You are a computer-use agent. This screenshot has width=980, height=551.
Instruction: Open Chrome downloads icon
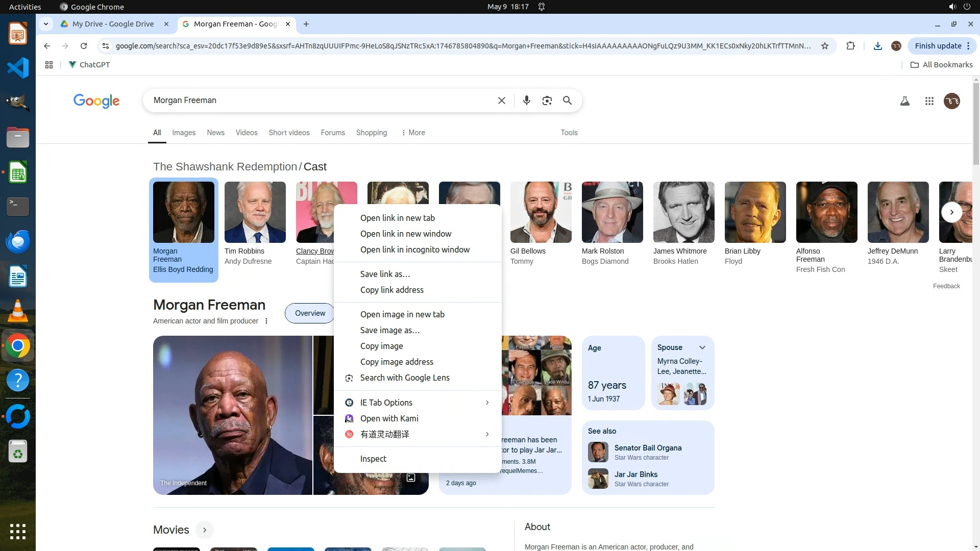click(x=877, y=46)
